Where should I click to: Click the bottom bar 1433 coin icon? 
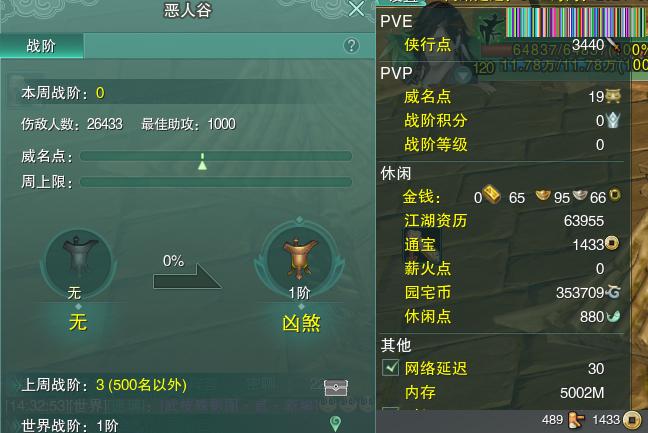(631, 420)
